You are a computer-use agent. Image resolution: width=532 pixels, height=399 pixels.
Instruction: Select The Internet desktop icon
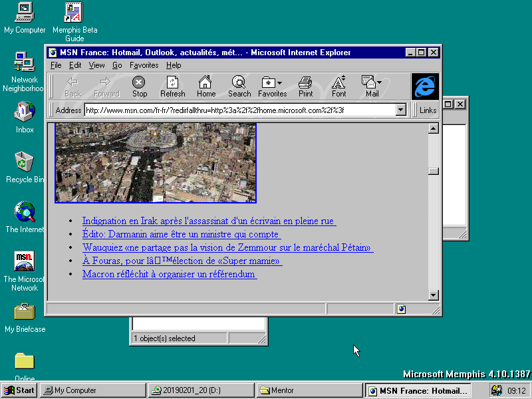25,217
